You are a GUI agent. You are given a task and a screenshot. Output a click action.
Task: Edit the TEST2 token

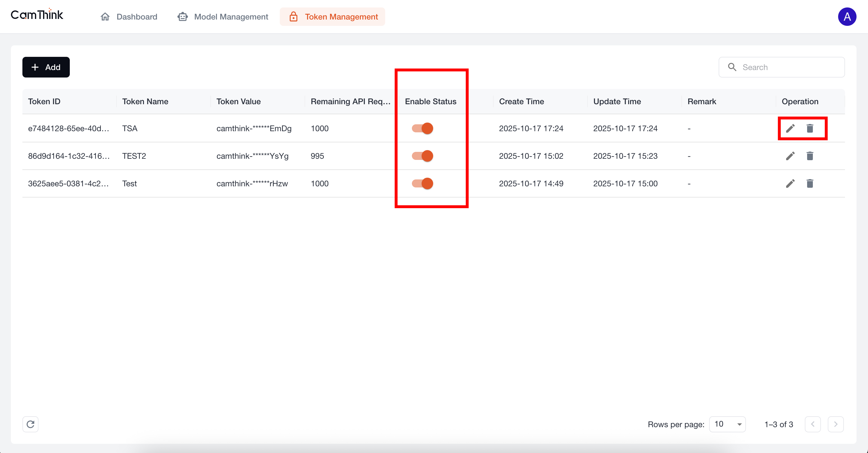click(x=790, y=156)
